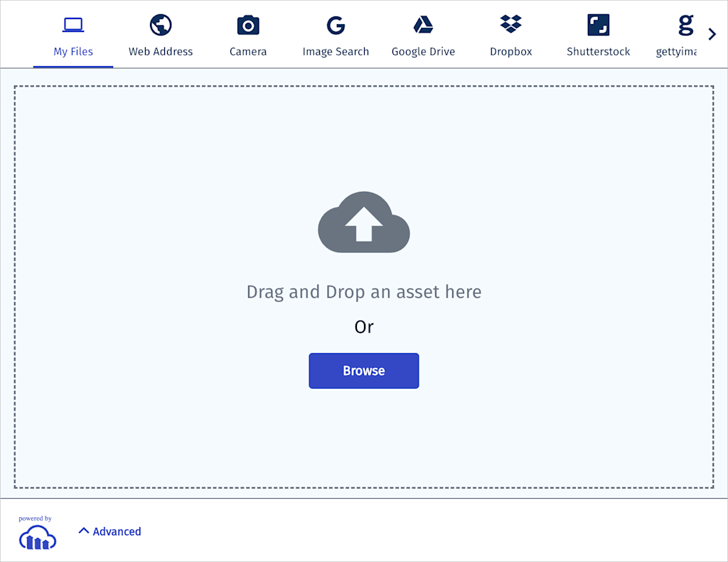Open the Advanced link
728x562 pixels.
click(x=118, y=531)
